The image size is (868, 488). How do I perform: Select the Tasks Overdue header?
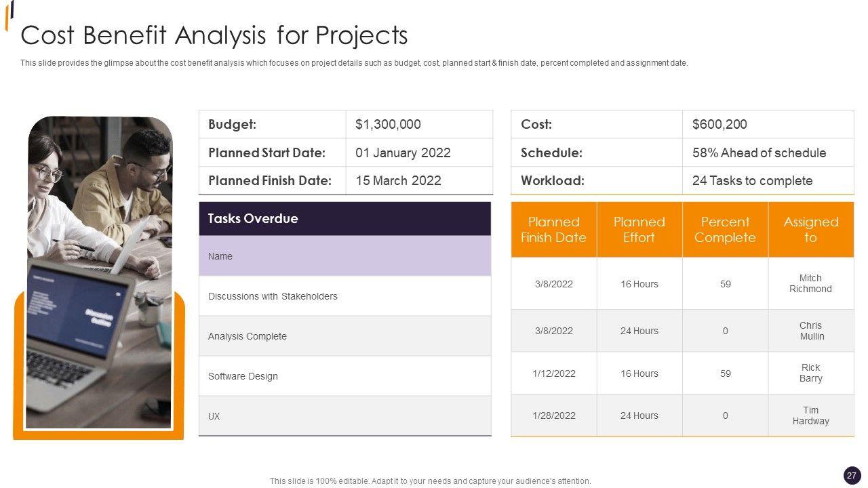coord(344,219)
